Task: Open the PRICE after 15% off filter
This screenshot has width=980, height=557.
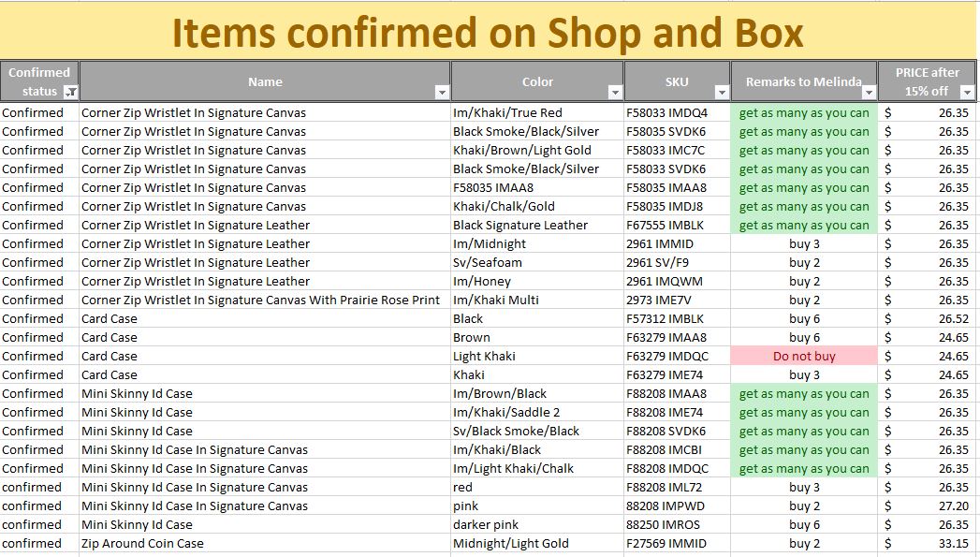Action: coord(967,92)
